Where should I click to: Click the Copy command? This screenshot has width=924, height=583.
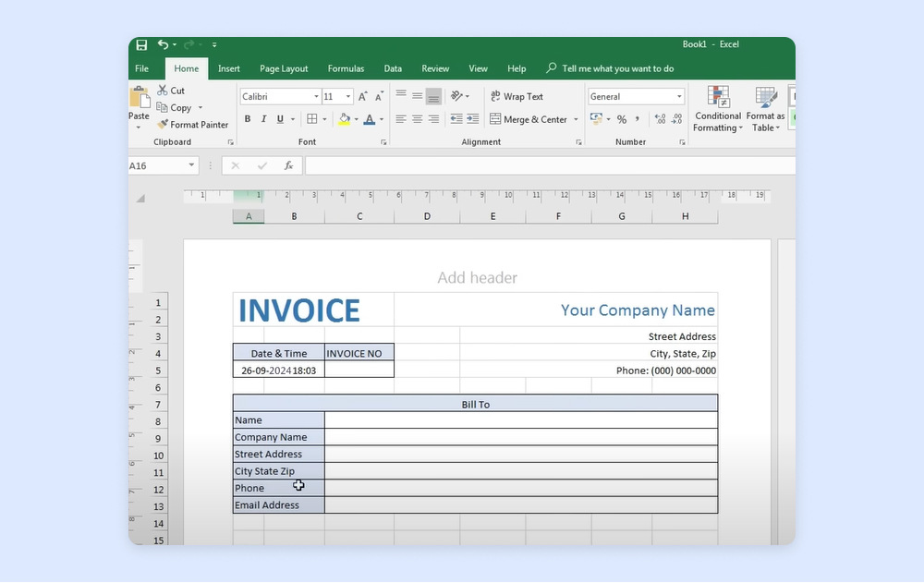177,107
